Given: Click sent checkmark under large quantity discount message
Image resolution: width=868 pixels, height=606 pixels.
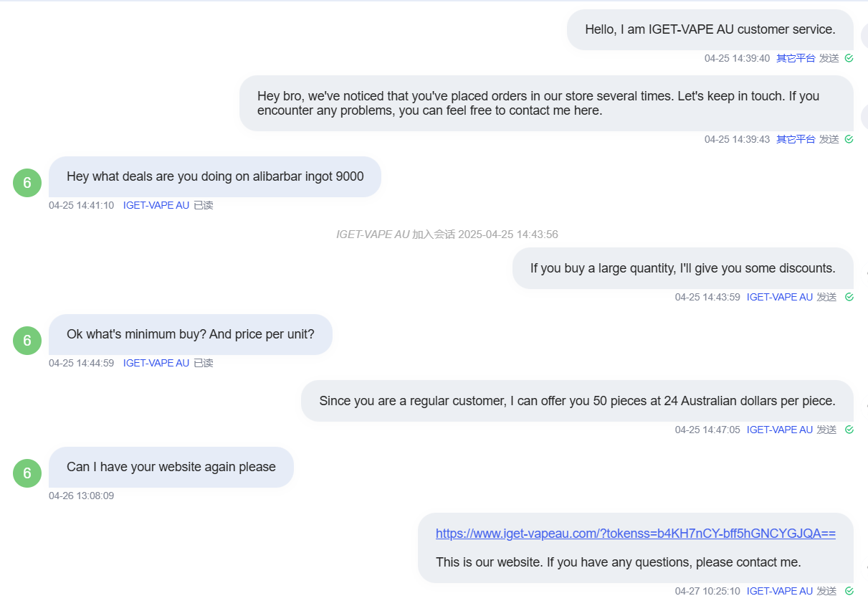Looking at the screenshot, I should click(849, 297).
